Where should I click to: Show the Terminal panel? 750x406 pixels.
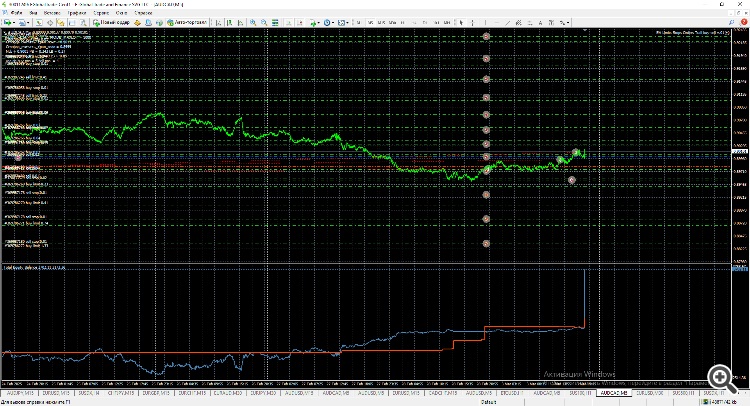(72, 22)
